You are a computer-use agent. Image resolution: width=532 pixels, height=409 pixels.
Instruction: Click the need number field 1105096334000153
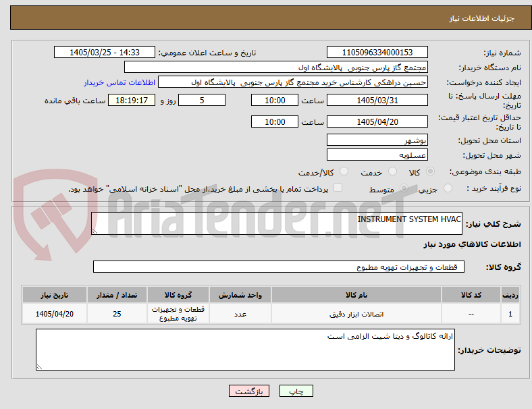[377, 52]
